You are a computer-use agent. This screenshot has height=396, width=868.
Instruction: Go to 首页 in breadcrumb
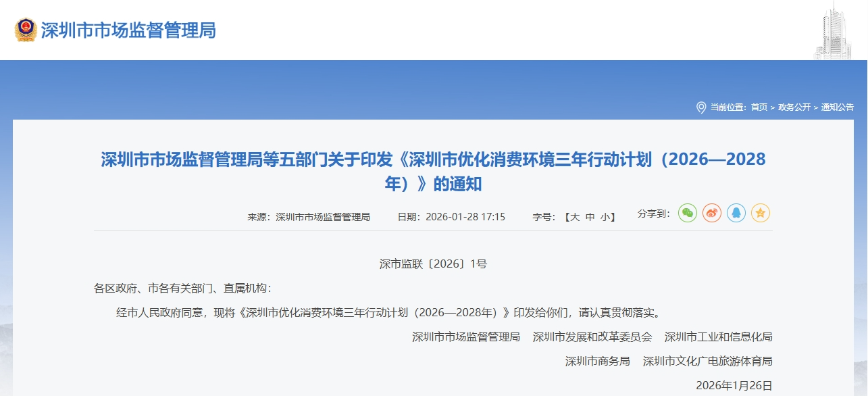tap(759, 107)
